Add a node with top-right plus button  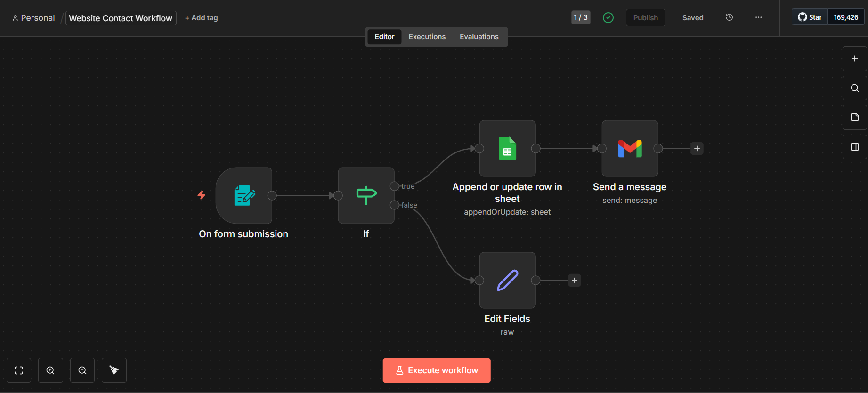pyautogui.click(x=854, y=58)
